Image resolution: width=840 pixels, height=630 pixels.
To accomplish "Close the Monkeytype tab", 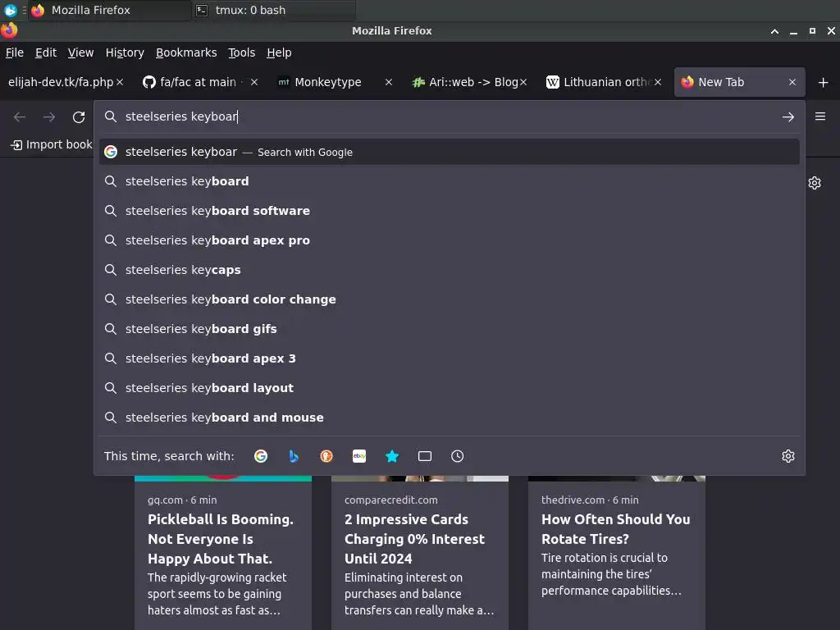I will [389, 82].
